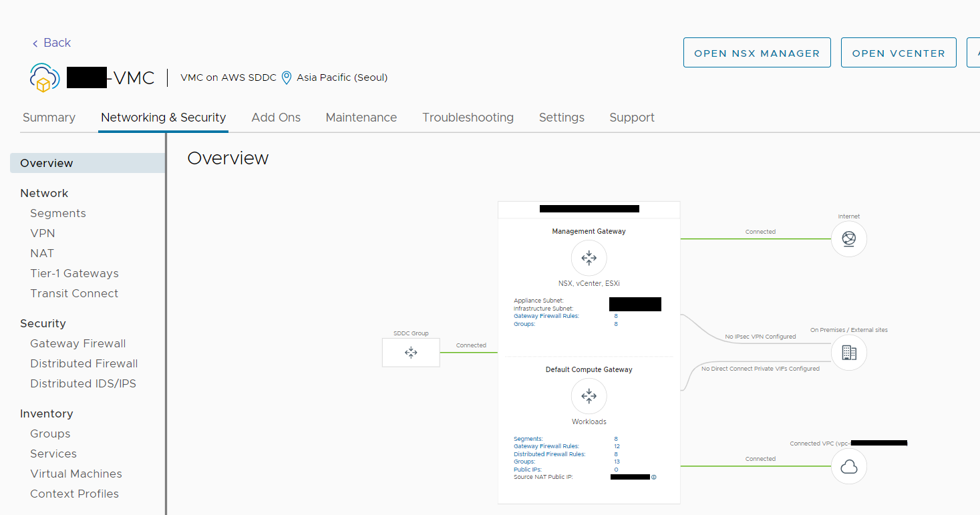
Task: Open Transit Connect in the sidebar
Action: coord(74,293)
